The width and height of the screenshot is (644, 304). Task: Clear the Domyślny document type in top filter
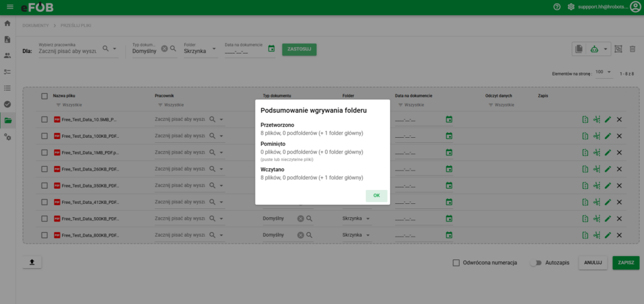click(x=164, y=48)
